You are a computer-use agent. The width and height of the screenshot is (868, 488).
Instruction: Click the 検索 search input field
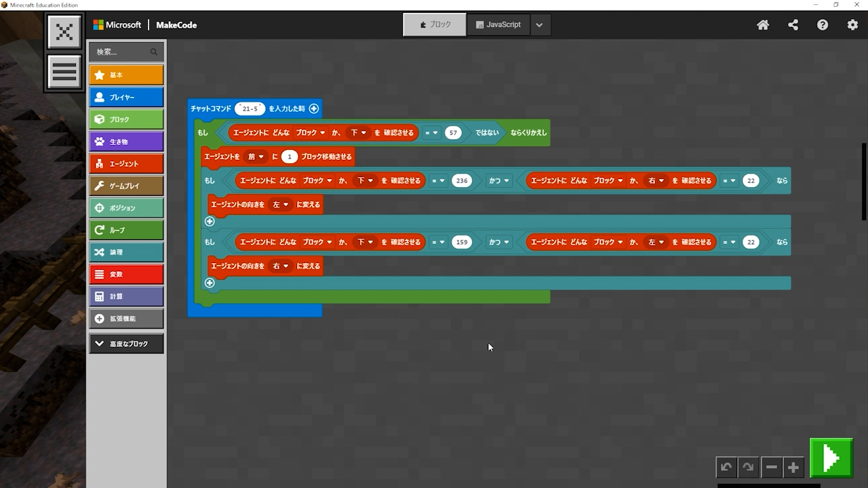click(x=122, y=52)
